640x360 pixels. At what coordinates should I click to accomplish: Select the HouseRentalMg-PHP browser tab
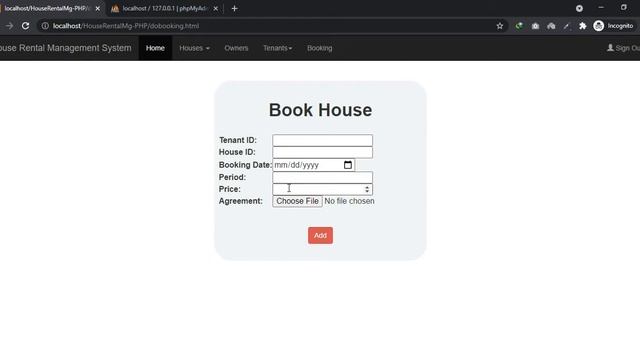46,8
